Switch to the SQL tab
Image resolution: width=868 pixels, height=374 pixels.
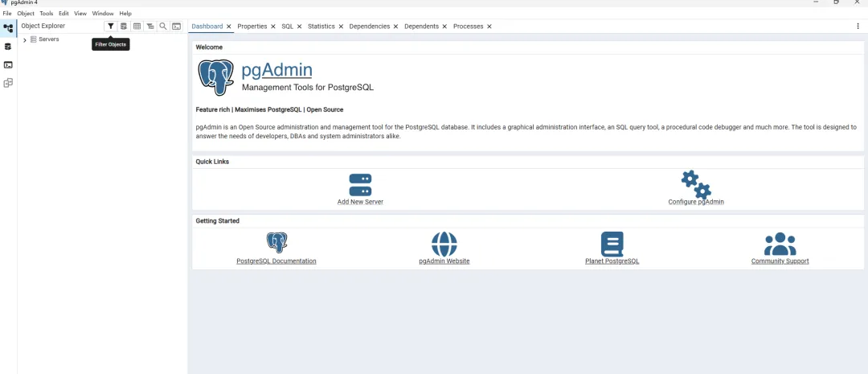point(287,26)
